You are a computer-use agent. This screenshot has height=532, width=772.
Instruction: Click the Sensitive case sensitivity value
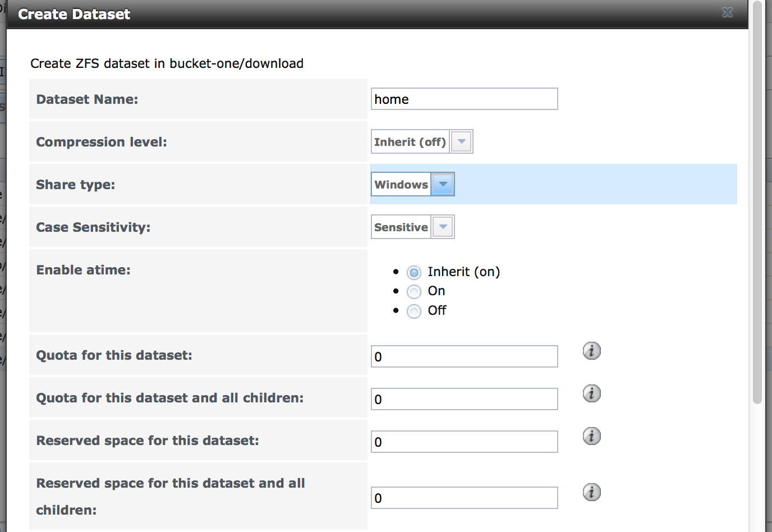pos(401,227)
